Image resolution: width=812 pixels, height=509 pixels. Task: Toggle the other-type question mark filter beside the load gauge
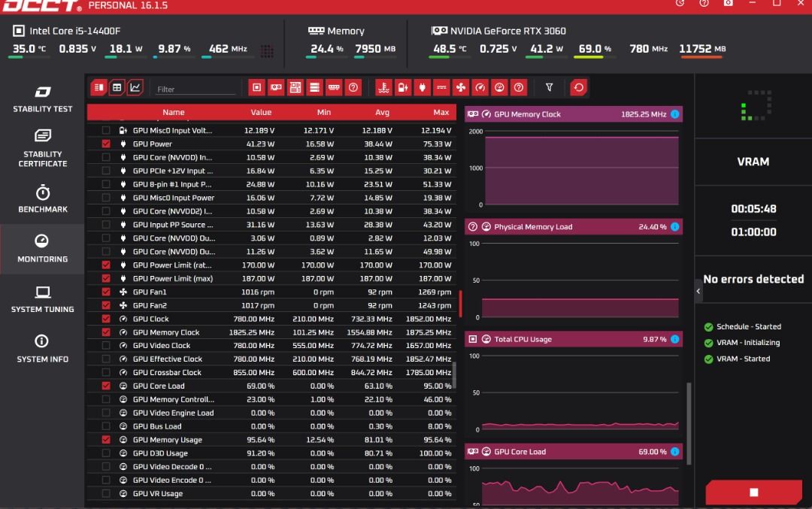(x=518, y=87)
